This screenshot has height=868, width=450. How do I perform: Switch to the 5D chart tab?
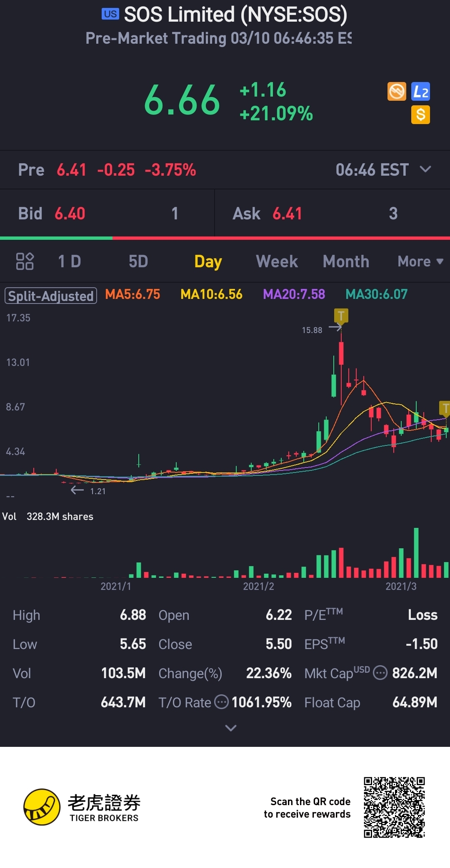(138, 261)
